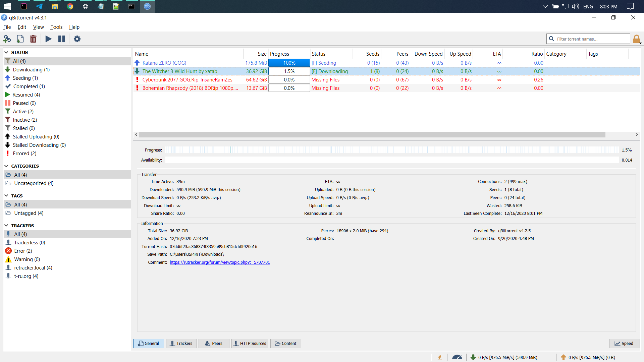Select the retracker.local (4) tracker filter
Screen dimensions: 644x362
(67, 267)
